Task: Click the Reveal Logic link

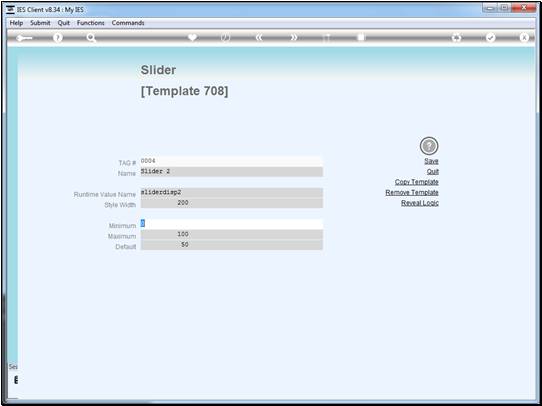Action: pyautogui.click(x=420, y=203)
